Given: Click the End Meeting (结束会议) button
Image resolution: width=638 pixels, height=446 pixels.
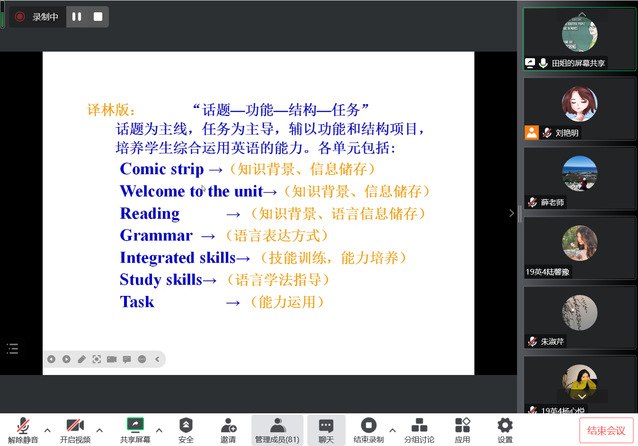Looking at the screenshot, I should (606, 430).
